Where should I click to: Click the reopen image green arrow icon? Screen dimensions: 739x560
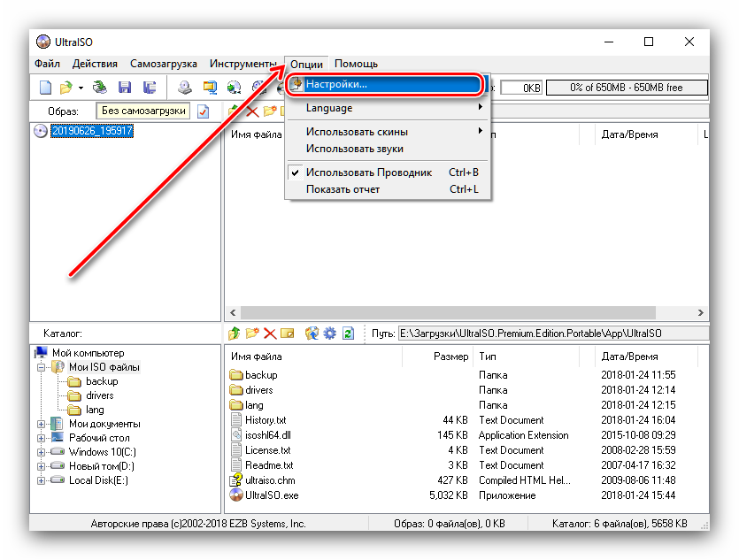coord(101,88)
